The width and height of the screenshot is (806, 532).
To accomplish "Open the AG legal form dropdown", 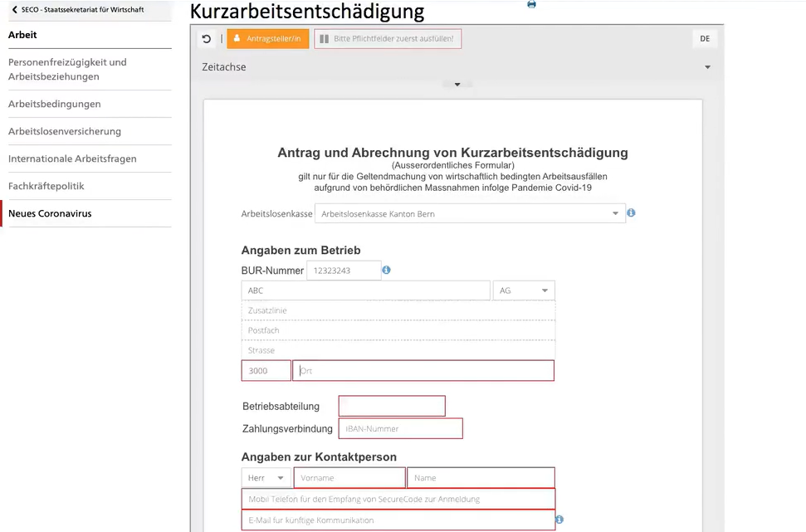I will tap(524, 290).
